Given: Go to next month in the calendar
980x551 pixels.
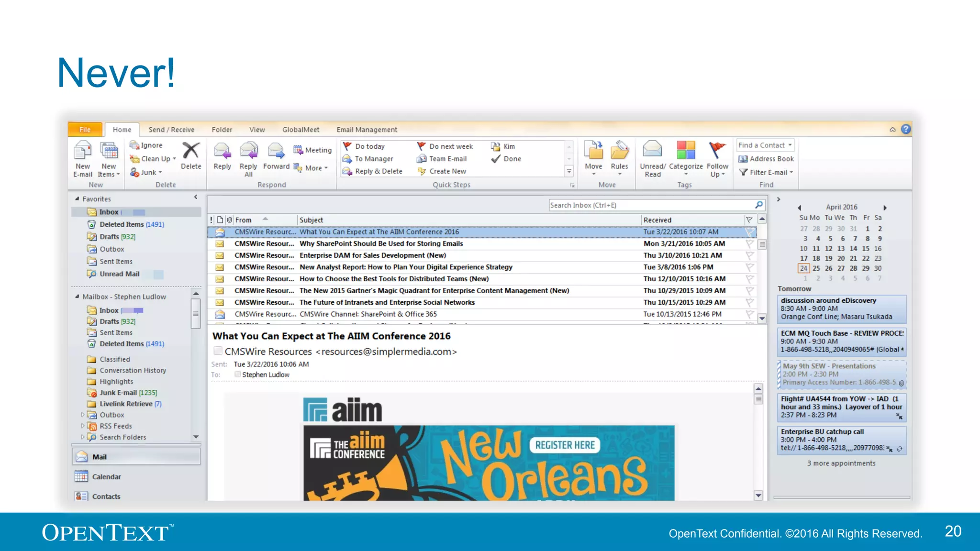Looking at the screenshot, I should [x=885, y=208].
